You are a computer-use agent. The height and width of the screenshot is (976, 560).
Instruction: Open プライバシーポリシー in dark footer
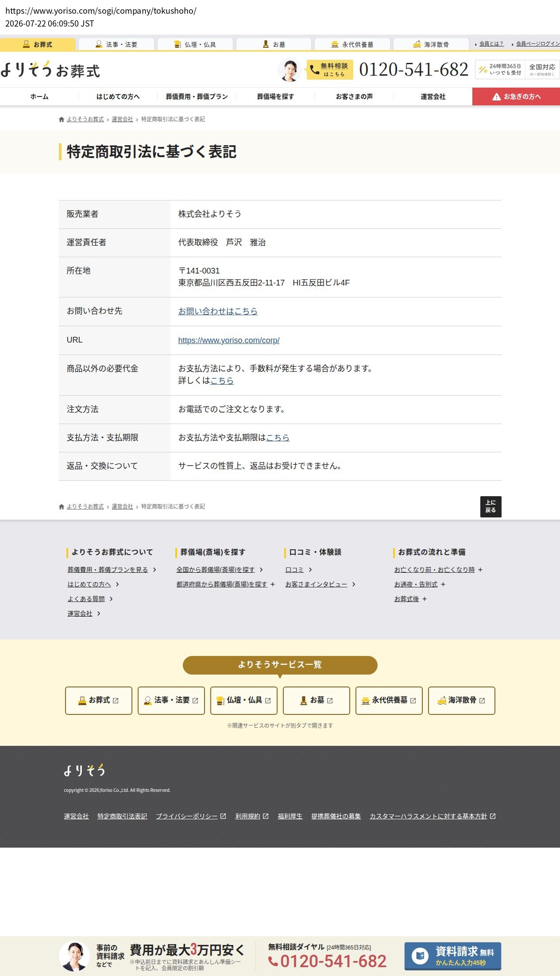tap(191, 816)
